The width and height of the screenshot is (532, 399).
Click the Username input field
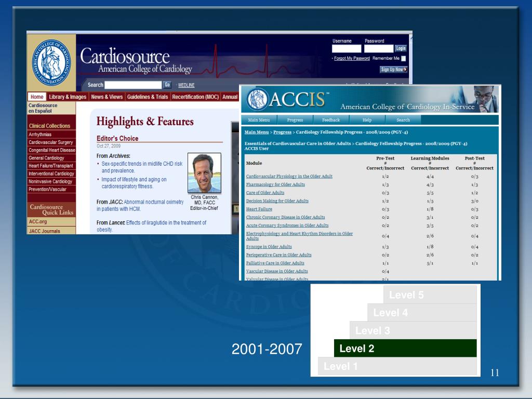click(347, 48)
